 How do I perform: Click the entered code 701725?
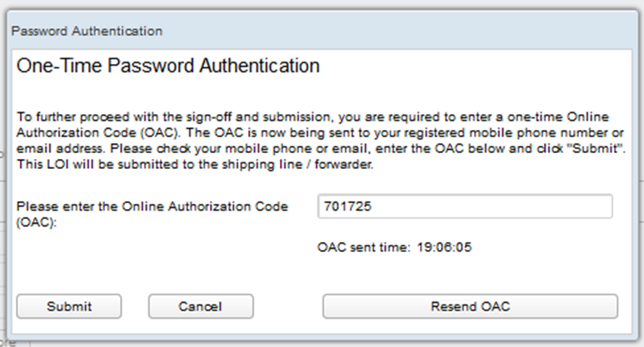(343, 206)
